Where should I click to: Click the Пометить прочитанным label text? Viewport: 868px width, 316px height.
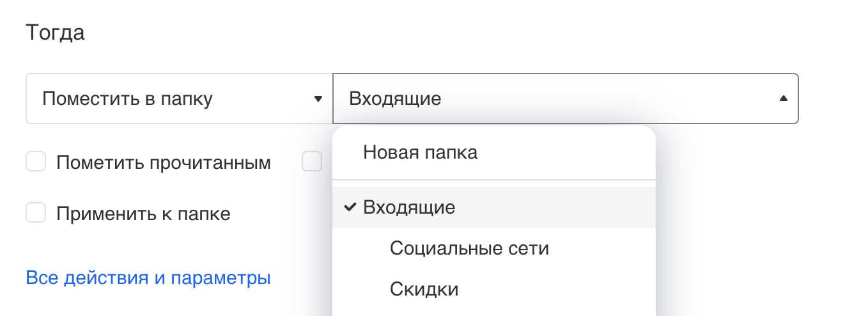[164, 162]
